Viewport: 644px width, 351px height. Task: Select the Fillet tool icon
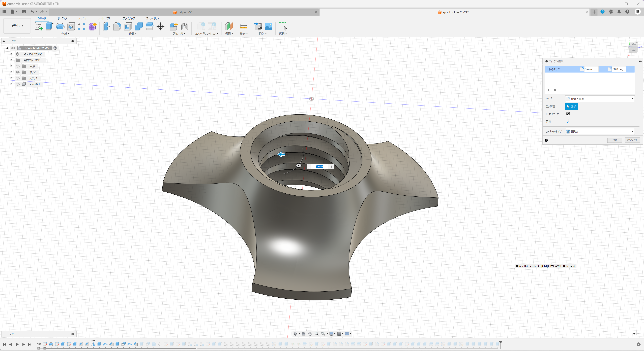coord(117,26)
